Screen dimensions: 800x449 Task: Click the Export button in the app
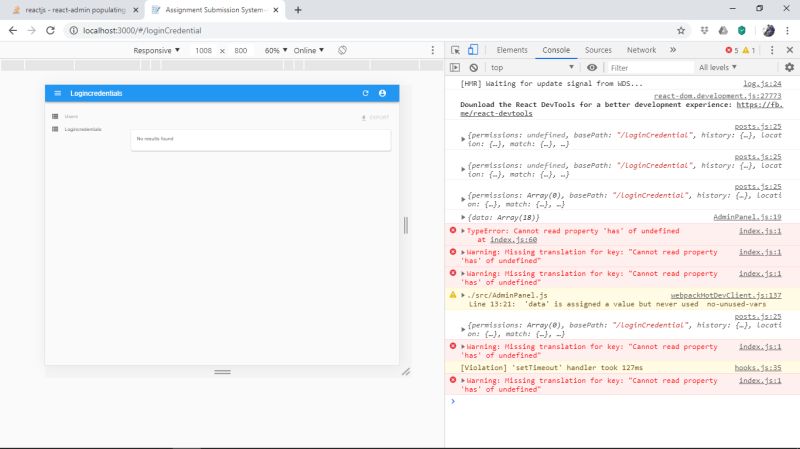pyautogui.click(x=375, y=117)
